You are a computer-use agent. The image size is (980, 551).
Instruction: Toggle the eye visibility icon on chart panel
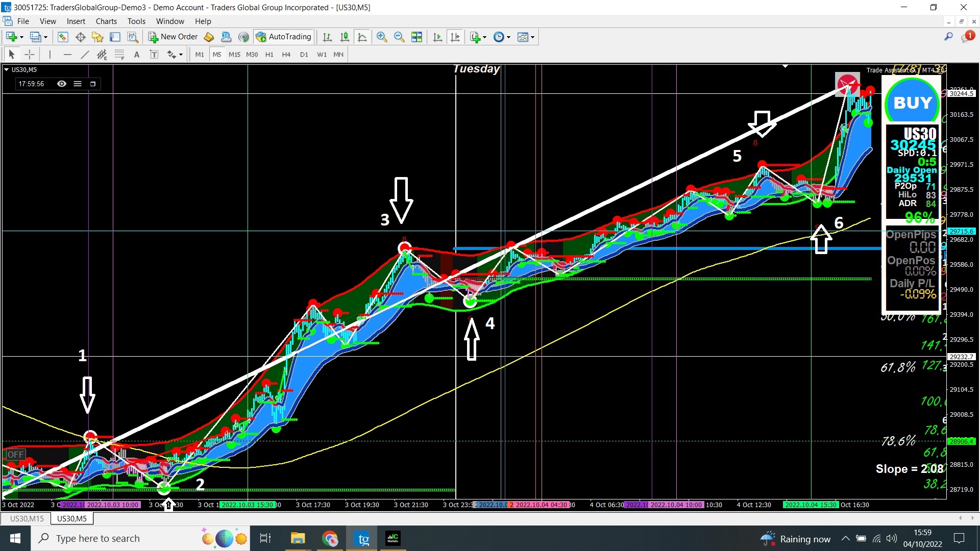(62, 84)
